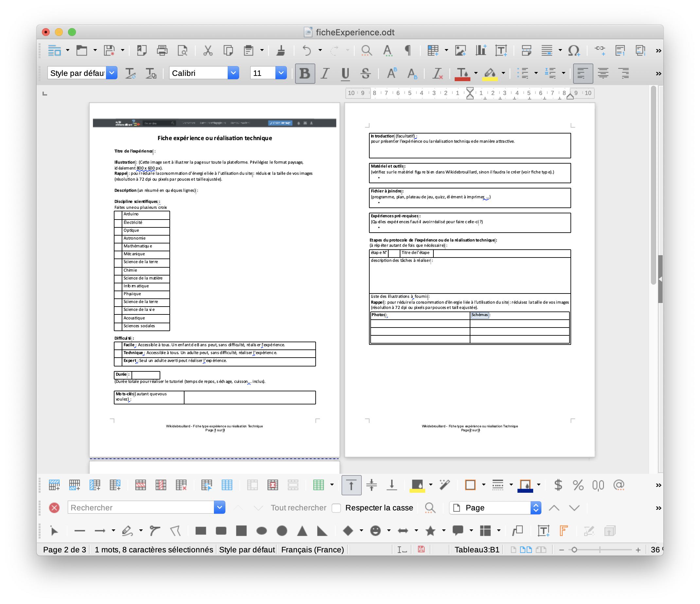Open the Style par défaut paragraph dropdown
700x604 pixels.
click(112, 73)
